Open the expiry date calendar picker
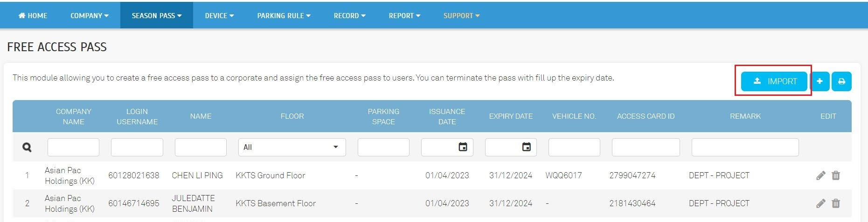The height and width of the screenshot is (222, 868). [526, 147]
